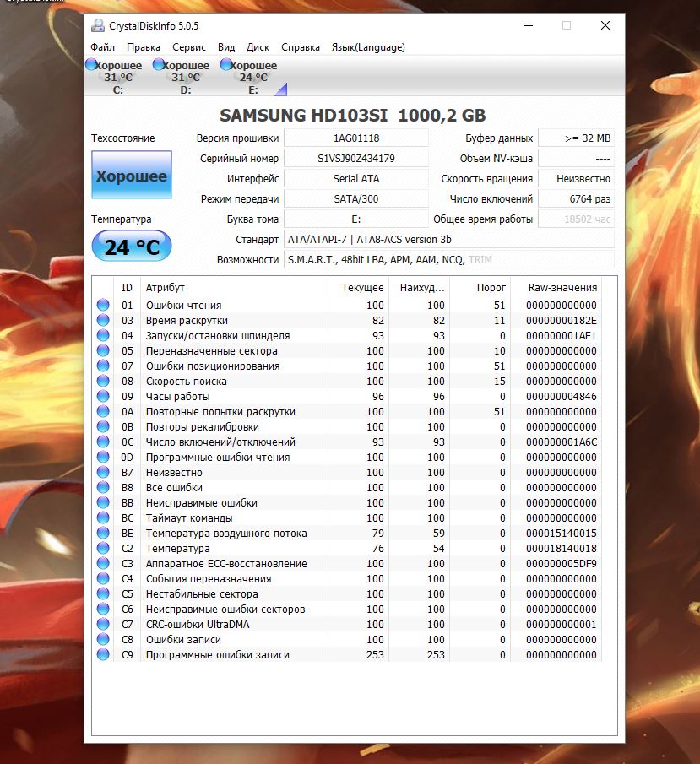
Task: Close the CrystalDiskInfo window
Action: (x=605, y=25)
